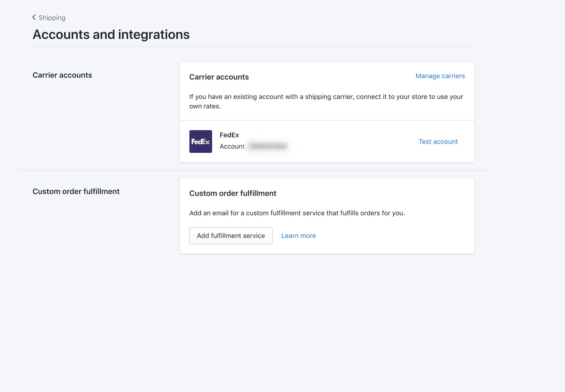Click the FedEx logo icon
Viewport: 565px width, 392px height.
(x=200, y=142)
